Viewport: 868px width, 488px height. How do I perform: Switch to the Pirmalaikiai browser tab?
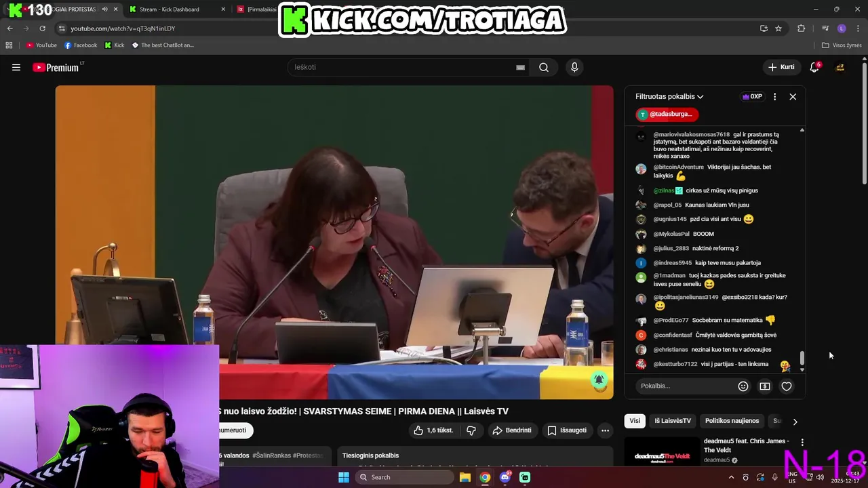[x=261, y=9]
